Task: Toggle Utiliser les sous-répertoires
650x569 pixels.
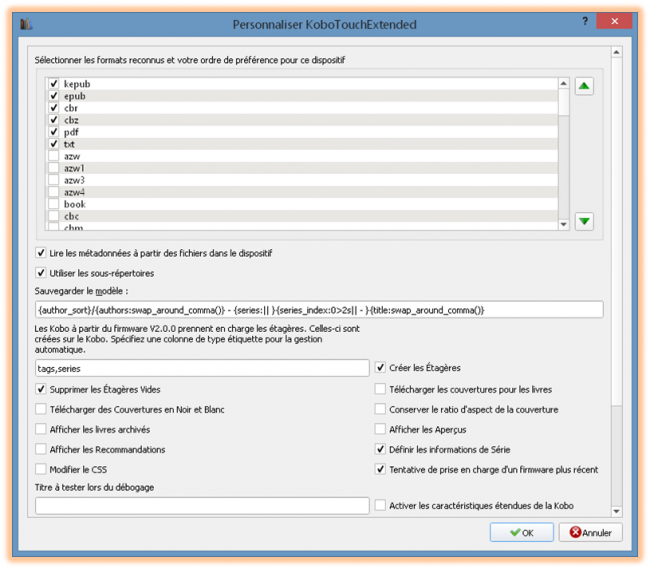Action: point(41,273)
